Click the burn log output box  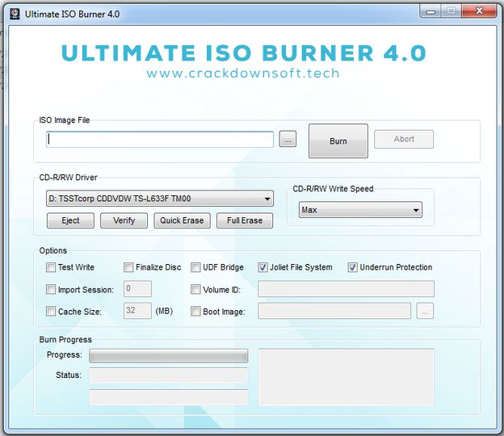tap(346, 377)
